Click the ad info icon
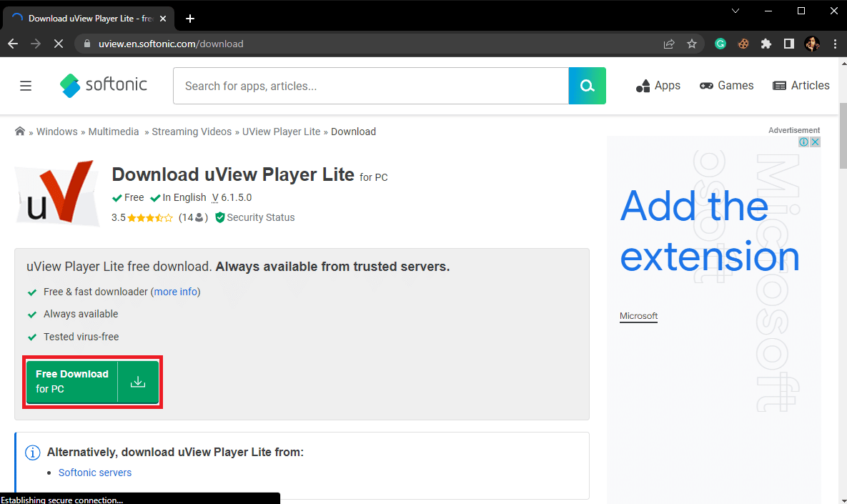 pyautogui.click(x=804, y=142)
